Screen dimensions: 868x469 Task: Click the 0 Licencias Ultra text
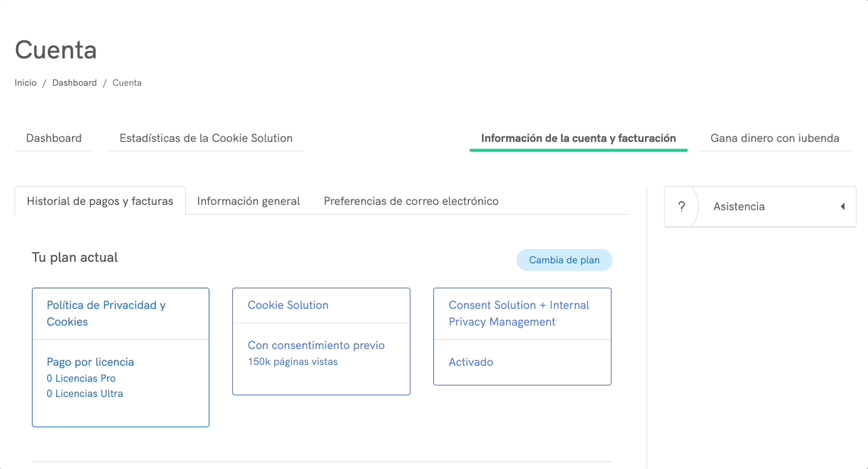point(84,393)
